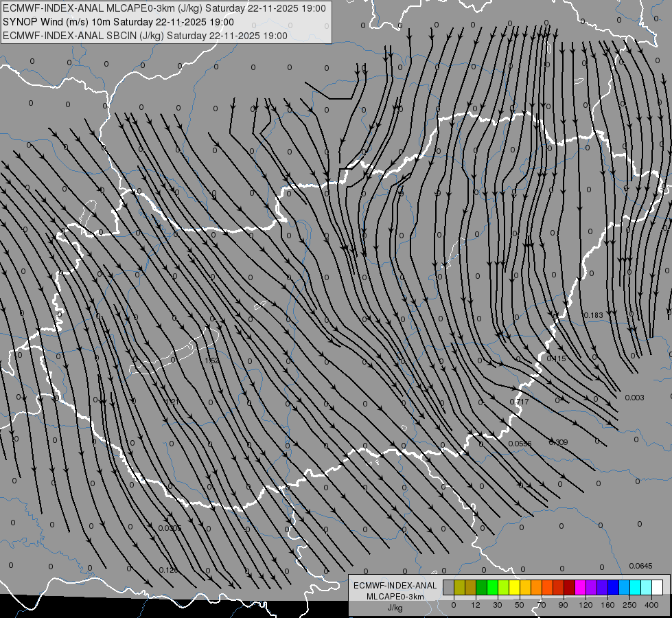The image size is (672, 618).
Task: Click the legend tick label 400
Action: tap(651, 605)
